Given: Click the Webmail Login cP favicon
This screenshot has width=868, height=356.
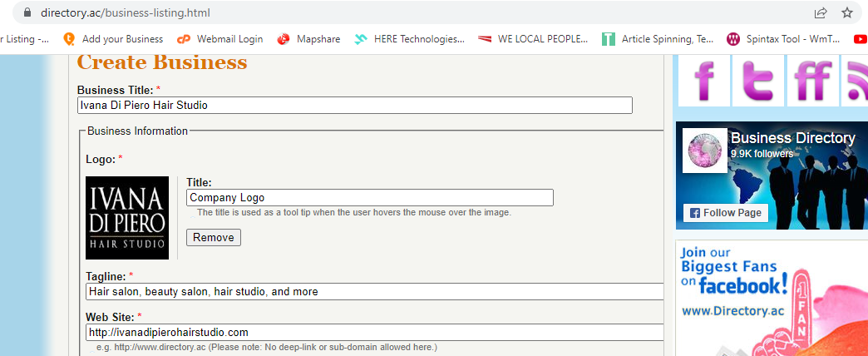Looking at the screenshot, I should (183, 39).
